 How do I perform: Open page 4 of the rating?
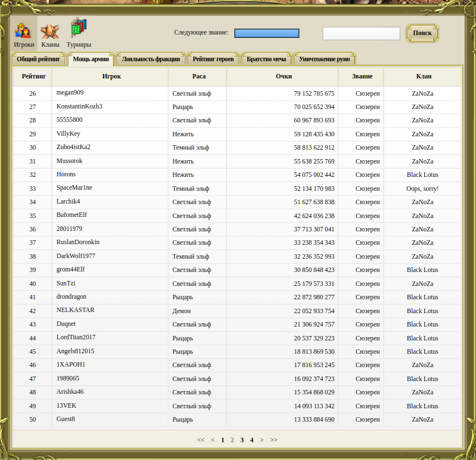click(252, 440)
